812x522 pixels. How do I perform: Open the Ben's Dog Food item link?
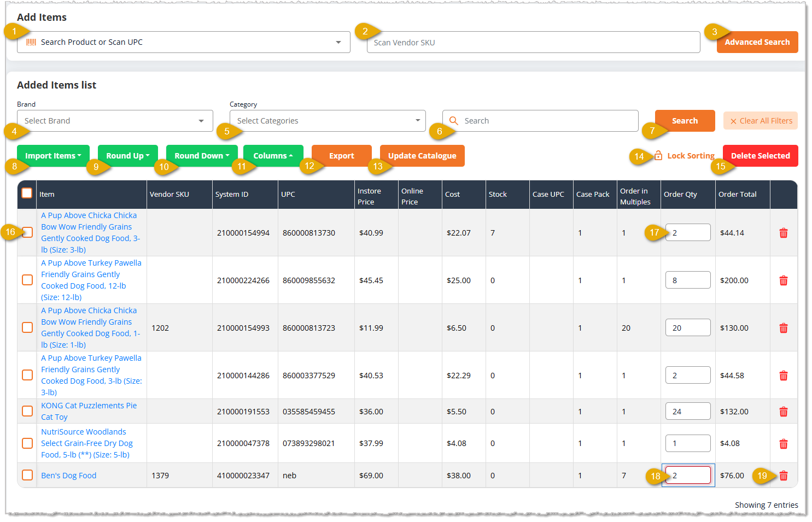point(69,476)
